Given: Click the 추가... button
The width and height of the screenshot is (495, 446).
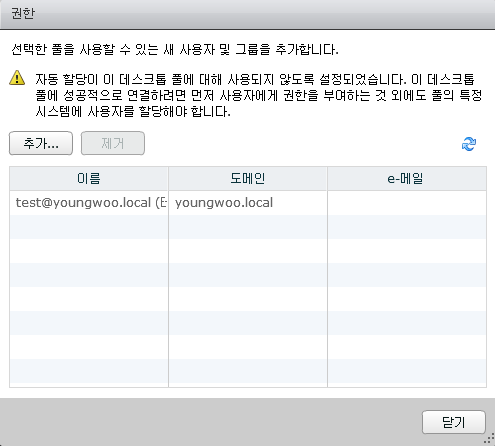Looking at the screenshot, I should 41,143.
